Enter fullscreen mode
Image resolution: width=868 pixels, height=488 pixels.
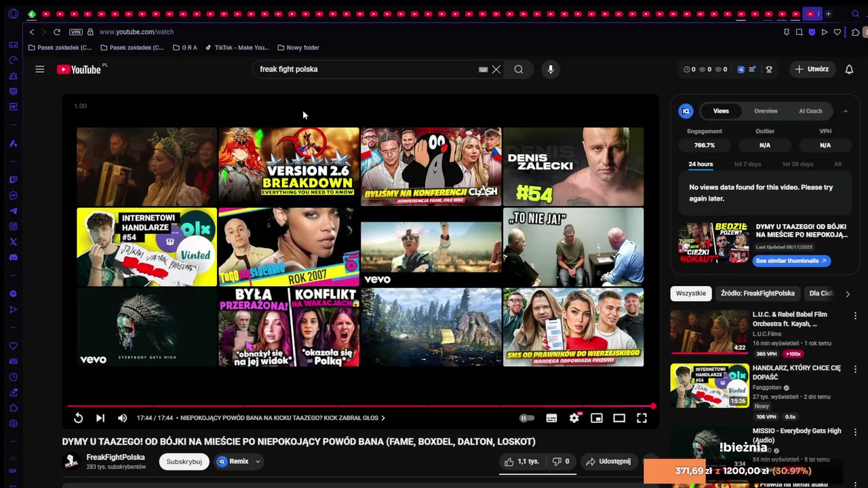(x=642, y=418)
